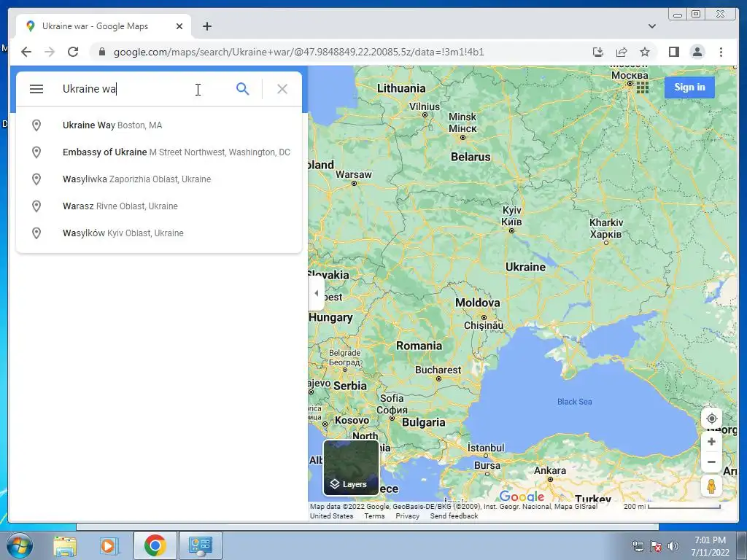Click the horizontal scrollbar below the window
This screenshot has width=747, height=560.
368,526
